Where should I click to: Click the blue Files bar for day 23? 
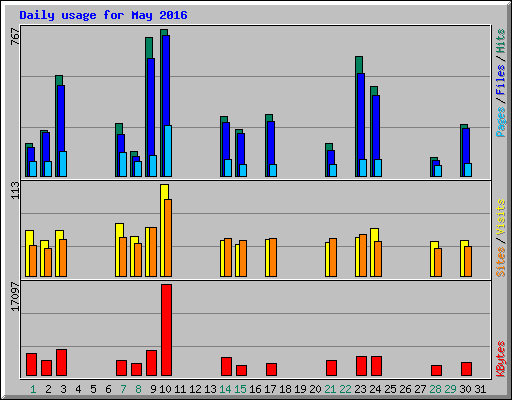pos(361,116)
